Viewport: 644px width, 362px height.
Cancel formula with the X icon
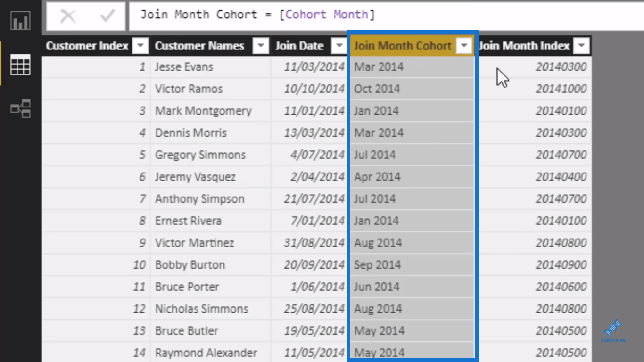point(68,16)
